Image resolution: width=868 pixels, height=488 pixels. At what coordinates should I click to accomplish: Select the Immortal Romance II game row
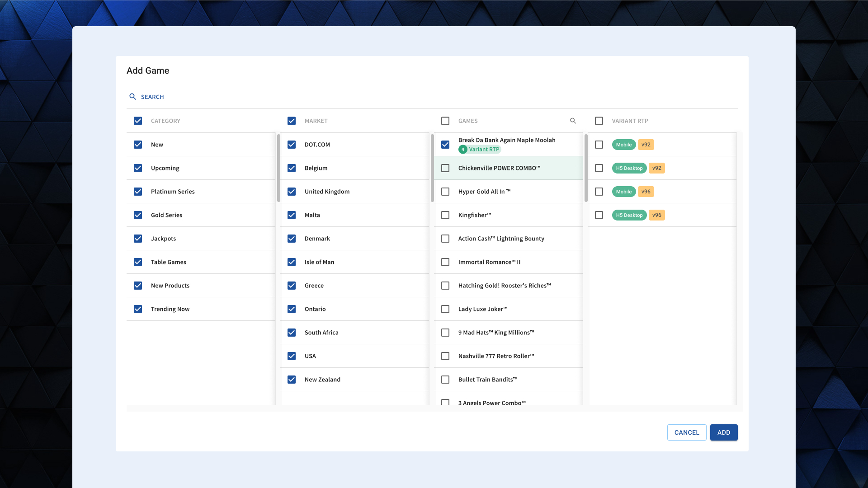(x=489, y=262)
